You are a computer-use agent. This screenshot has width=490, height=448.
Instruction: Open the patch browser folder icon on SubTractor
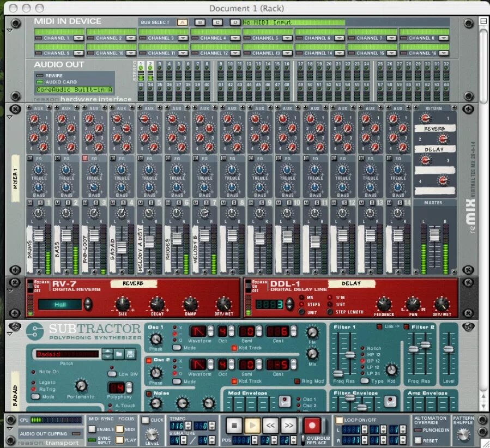tap(119, 354)
